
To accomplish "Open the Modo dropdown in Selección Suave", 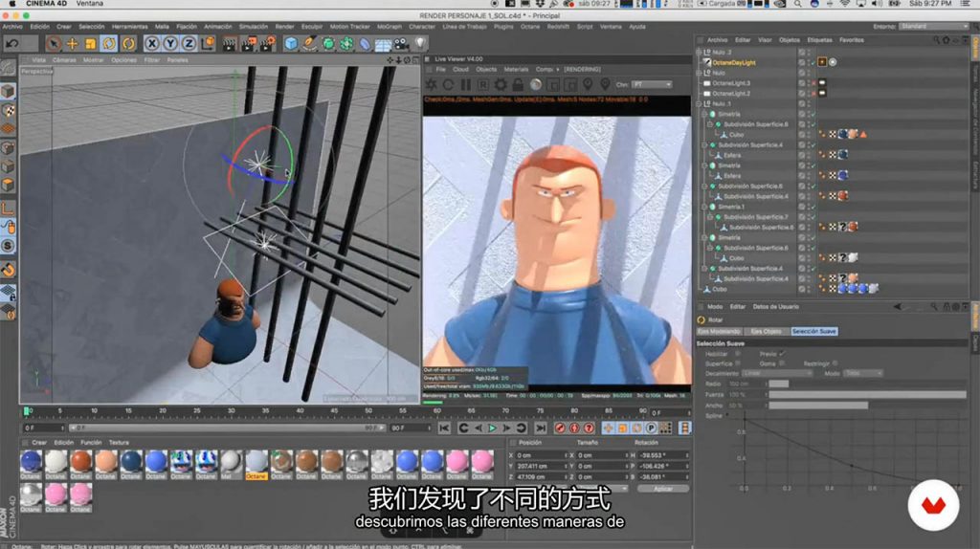I will (x=862, y=373).
